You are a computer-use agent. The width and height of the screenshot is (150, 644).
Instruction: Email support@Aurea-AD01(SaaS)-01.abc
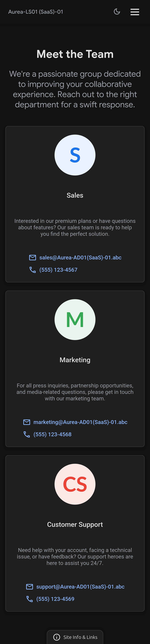[x=80, y=587]
